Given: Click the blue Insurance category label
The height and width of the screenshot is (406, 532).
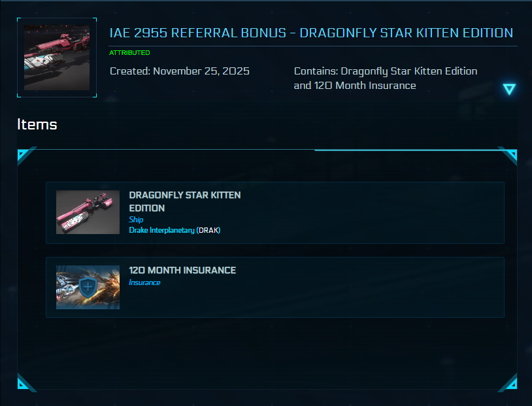Looking at the screenshot, I should [144, 282].
